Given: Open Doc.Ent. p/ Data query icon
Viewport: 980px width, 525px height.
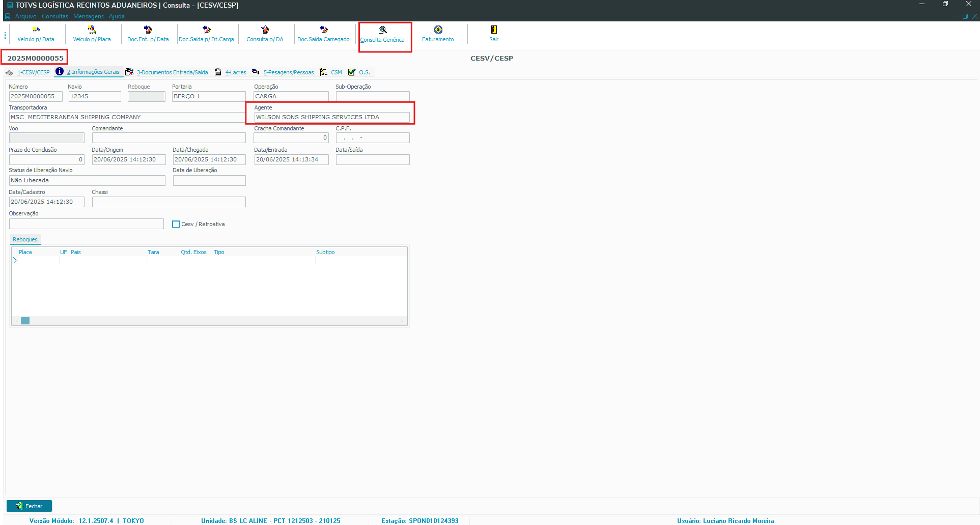Looking at the screenshot, I should [148, 30].
